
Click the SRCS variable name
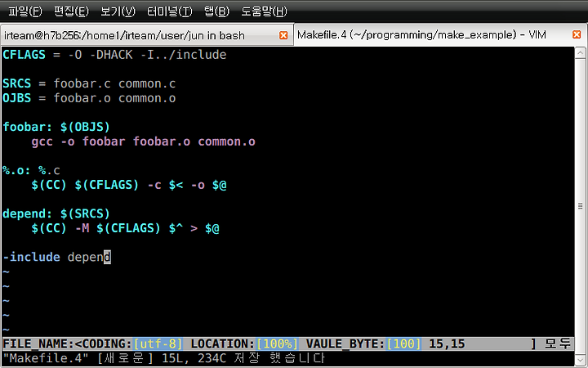pos(17,83)
